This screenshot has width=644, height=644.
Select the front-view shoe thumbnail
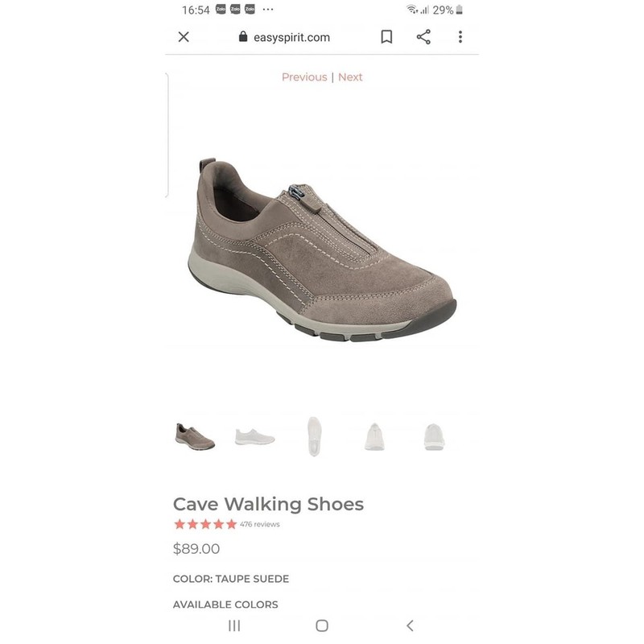[374, 437]
